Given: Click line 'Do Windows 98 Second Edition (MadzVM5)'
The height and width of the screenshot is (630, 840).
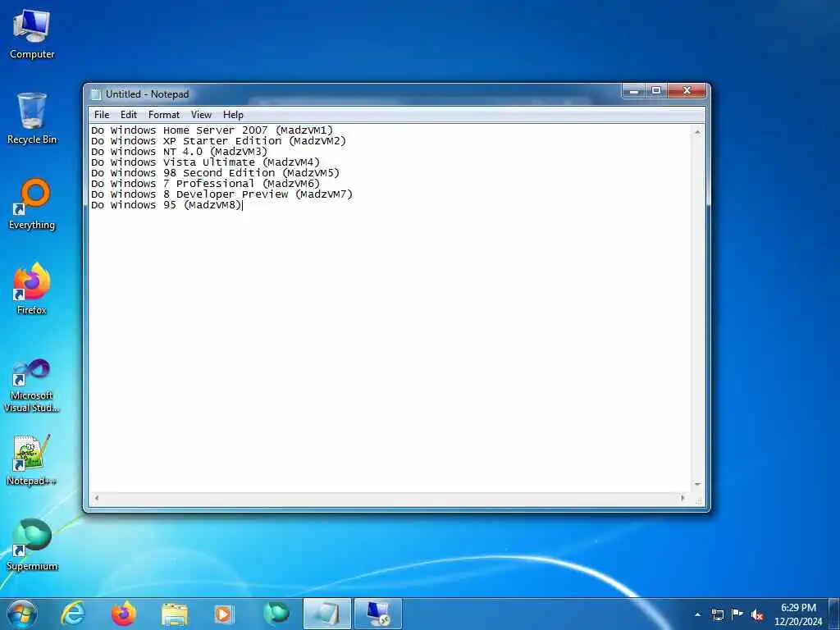Looking at the screenshot, I should (216, 173).
